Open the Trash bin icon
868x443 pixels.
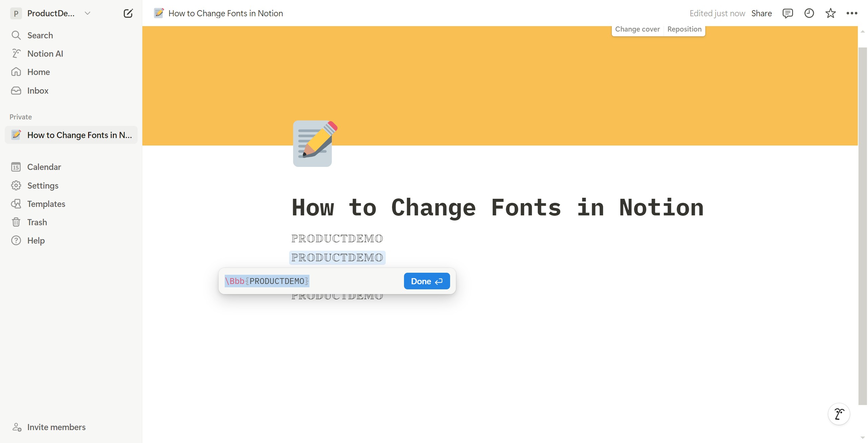point(16,222)
